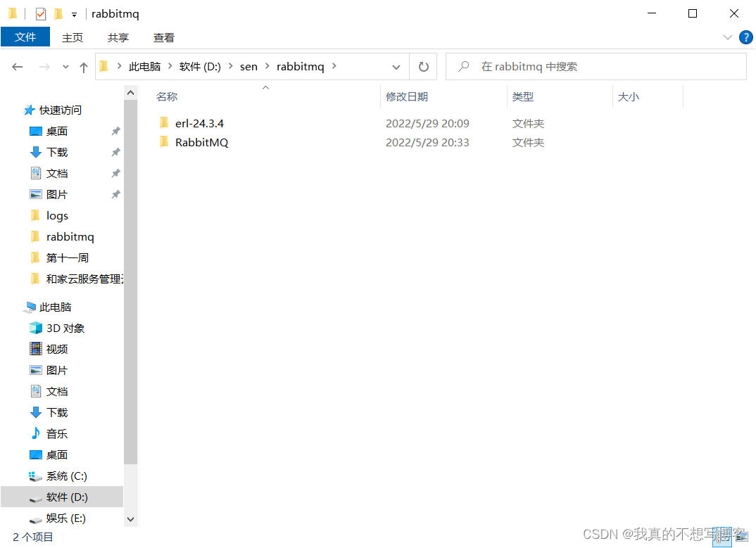Expand chevron after rabbitmq breadcrumb
This screenshot has height=548, width=756.
click(334, 66)
